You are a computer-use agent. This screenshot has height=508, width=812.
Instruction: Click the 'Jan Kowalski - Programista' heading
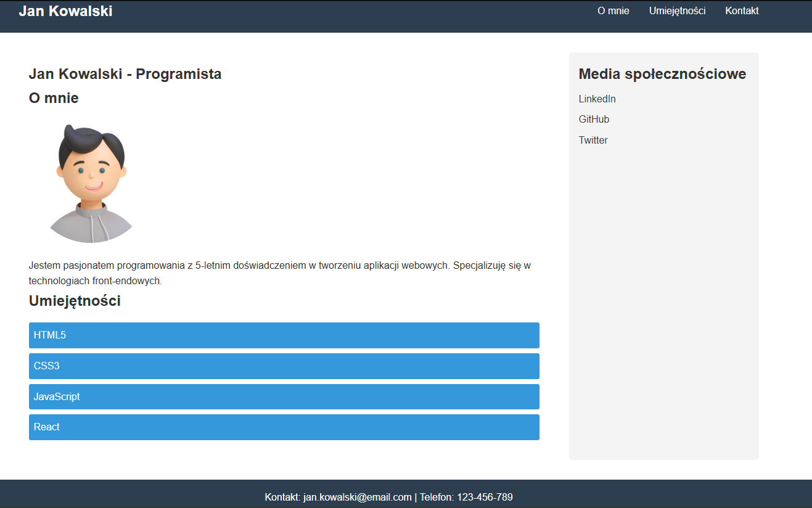[125, 74]
